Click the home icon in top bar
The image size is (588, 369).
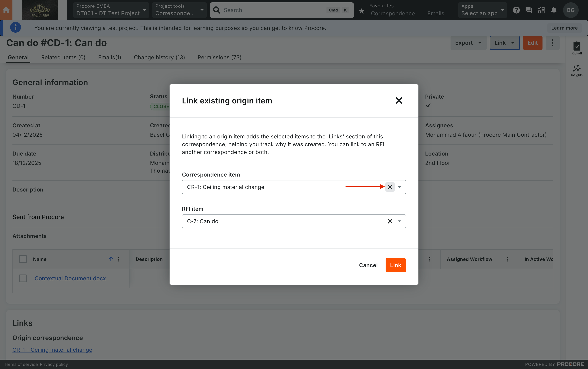[6, 10]
